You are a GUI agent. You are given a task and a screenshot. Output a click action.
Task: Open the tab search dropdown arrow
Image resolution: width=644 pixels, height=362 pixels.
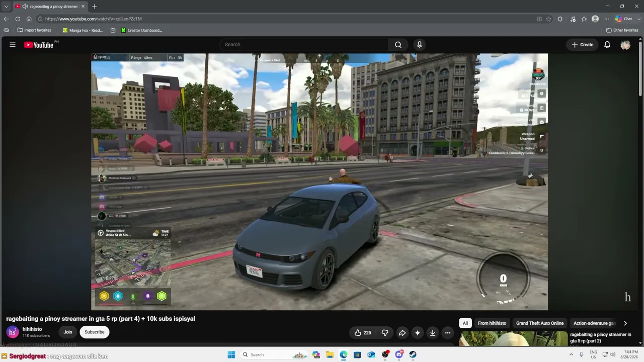point(6,7)
